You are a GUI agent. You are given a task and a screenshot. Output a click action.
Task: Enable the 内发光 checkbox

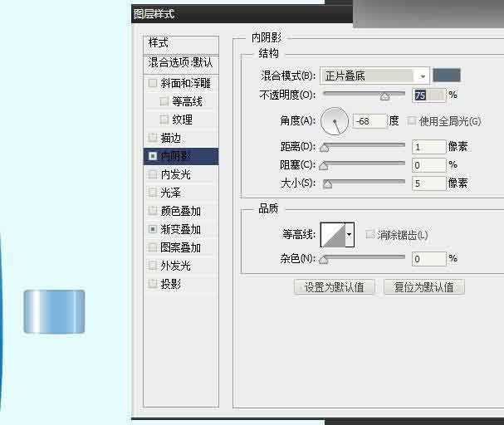click(153, 174)
